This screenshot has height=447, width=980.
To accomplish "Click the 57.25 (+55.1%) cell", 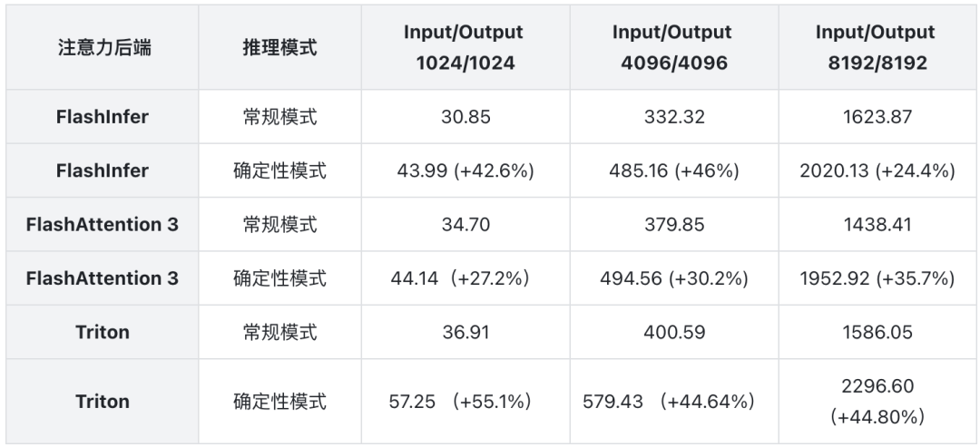I will point(464,401).
